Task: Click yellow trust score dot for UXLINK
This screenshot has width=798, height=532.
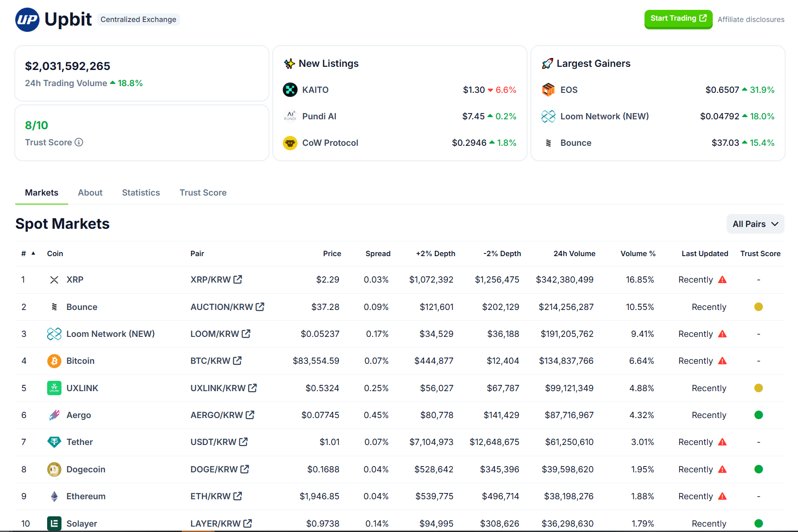Action: [x=759, y=388]
